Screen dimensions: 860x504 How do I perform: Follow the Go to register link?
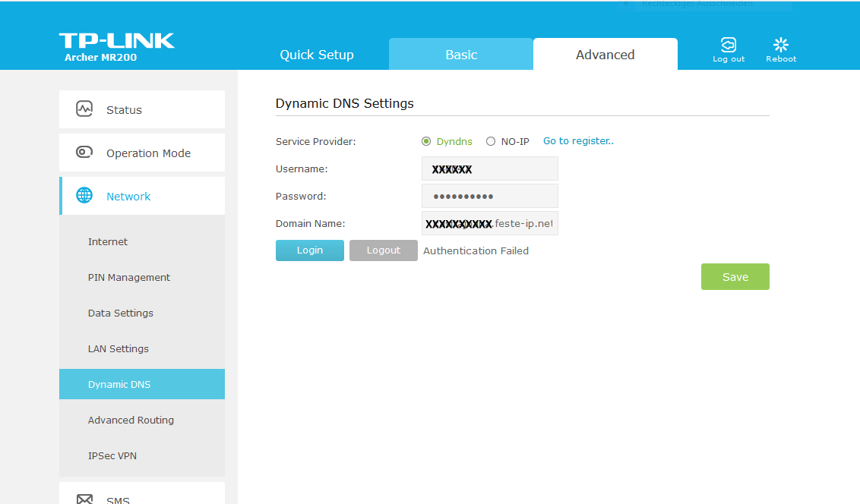[578, 141]
